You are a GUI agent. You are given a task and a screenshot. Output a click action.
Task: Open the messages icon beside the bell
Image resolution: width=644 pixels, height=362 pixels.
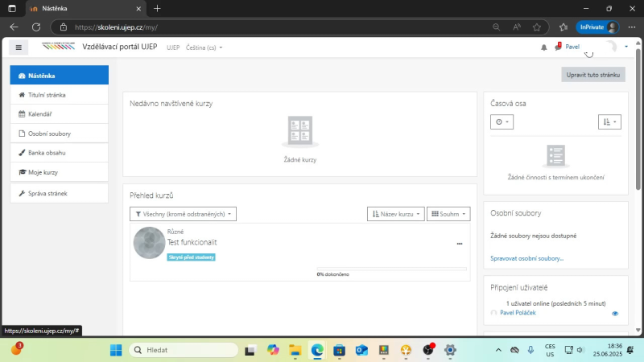click(557, 47)
